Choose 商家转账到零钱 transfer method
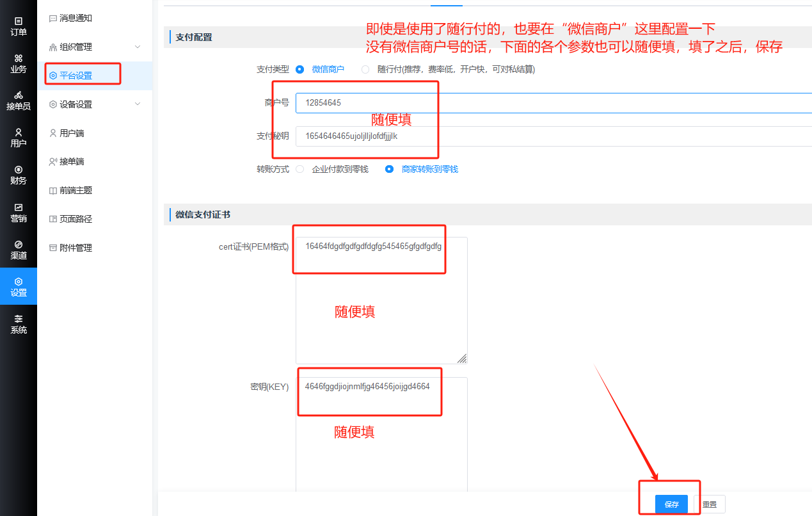This screenshot has height=516, width=812. (389, 169)
